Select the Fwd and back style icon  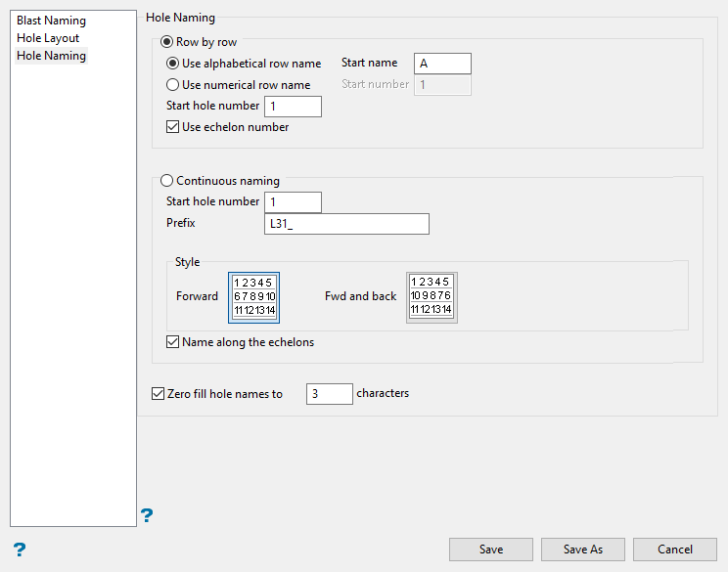pos(432,297)
